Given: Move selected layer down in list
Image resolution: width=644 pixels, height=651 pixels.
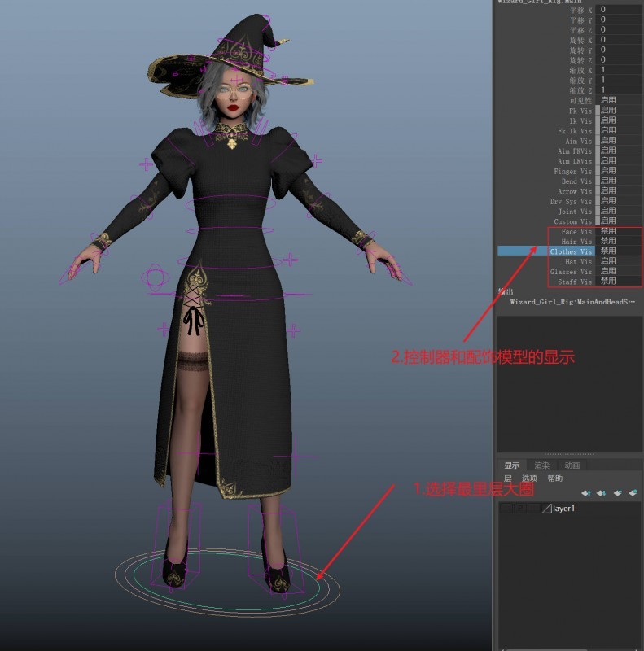Looking at the screenshot, I should tap(601, 493).
